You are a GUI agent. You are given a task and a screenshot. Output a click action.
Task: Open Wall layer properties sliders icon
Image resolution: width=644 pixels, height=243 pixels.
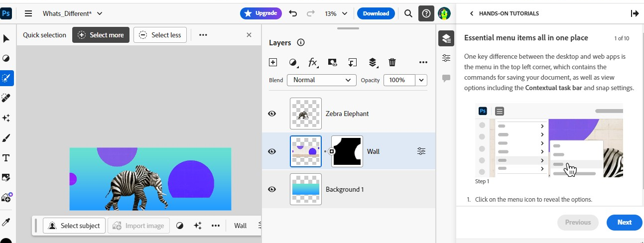click(421, 151)
